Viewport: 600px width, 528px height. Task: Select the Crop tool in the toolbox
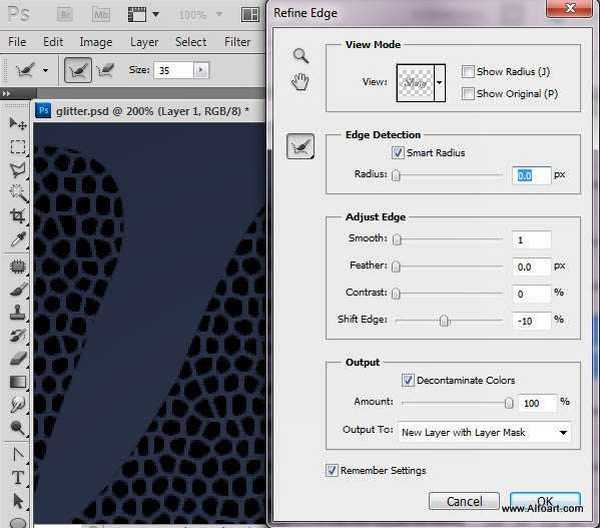click(17, 215)
